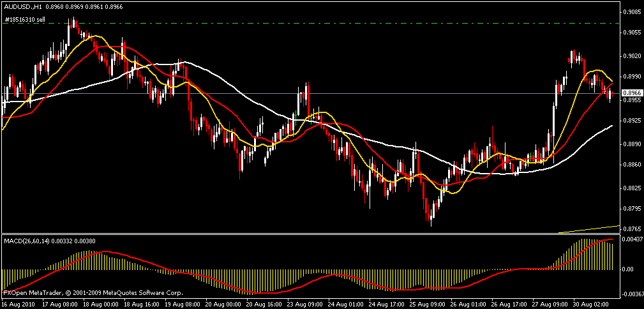The height and width of the screenshot is (309, 644).
Task: Click the 17 Aug 08:00 time label
Action: point(59,305)
